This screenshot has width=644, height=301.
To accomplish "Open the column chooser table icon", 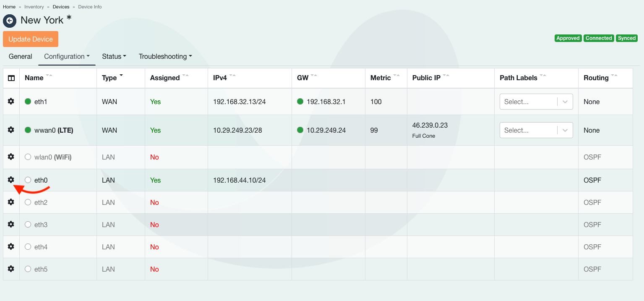I will [11, 78].
